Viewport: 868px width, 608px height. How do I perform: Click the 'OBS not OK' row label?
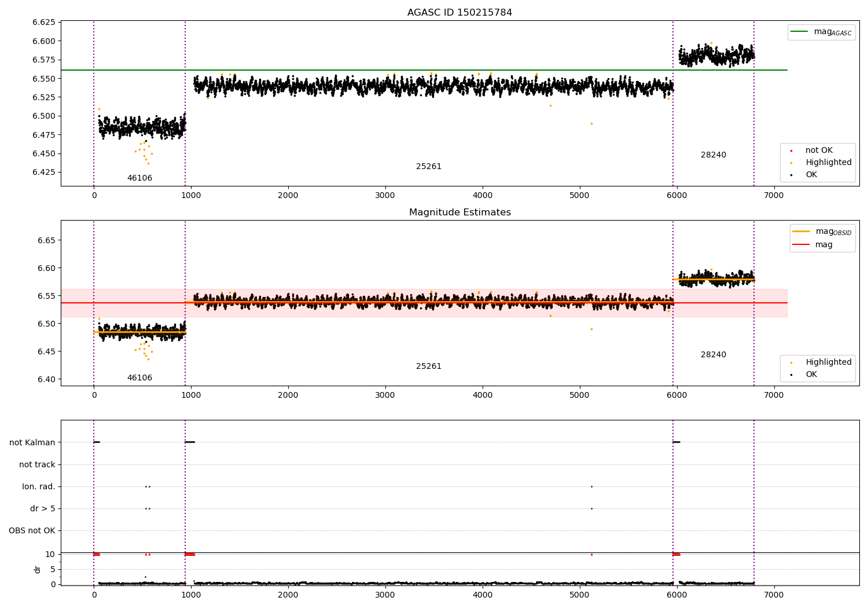click(32, 531)
